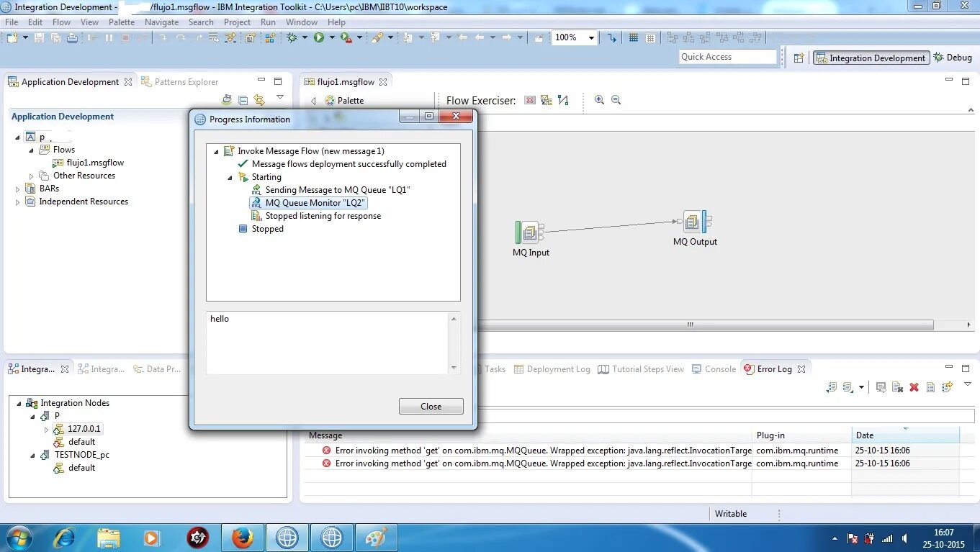Click the Show Grid toolbar icon
This screenshot has height=552, width=980.
634,37
